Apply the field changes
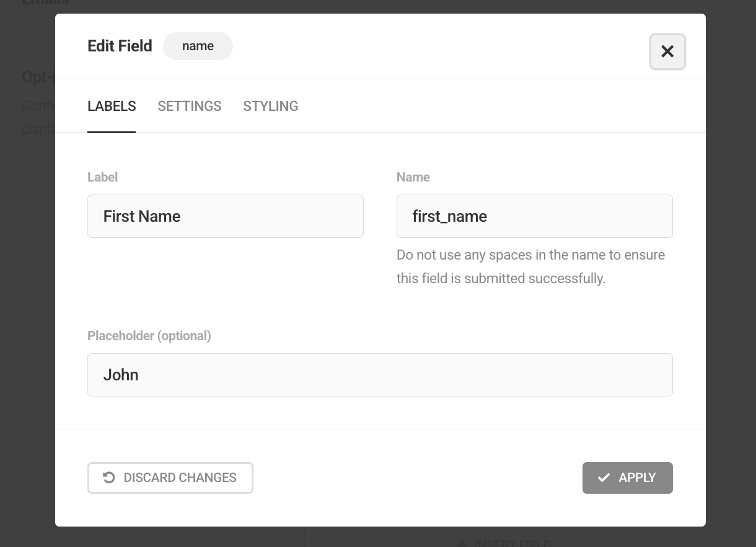Viewport: 756px width, 547px height. [x=628, y=478]
